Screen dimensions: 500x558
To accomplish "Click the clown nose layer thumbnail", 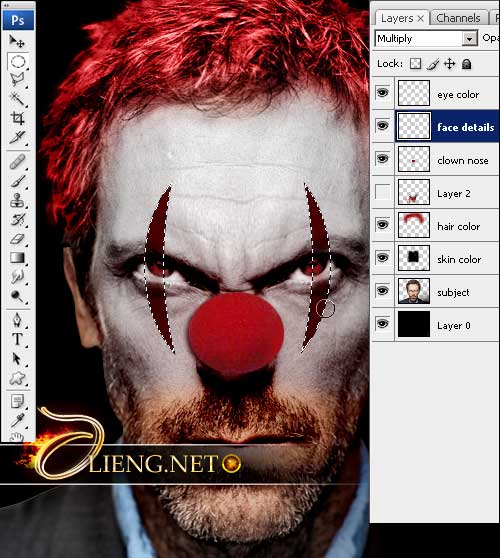I will [414, 159].
